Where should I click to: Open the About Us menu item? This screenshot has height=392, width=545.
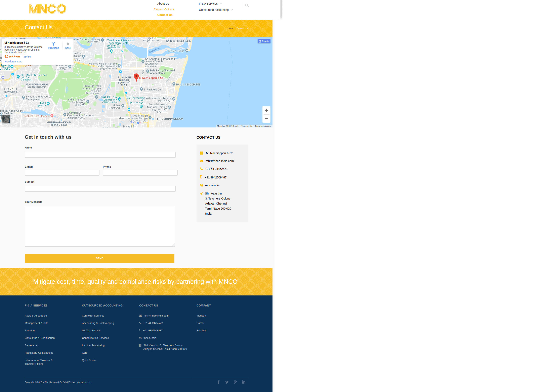pyautogui.click(x=163, y=4)
